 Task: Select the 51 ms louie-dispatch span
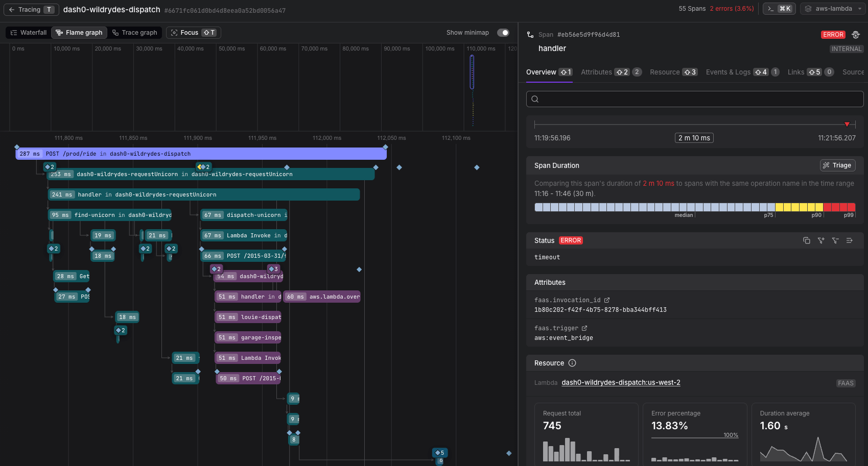248,317
